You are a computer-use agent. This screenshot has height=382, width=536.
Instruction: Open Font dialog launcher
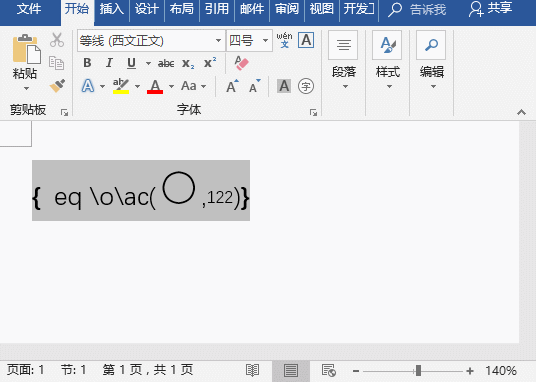point(313,112)
